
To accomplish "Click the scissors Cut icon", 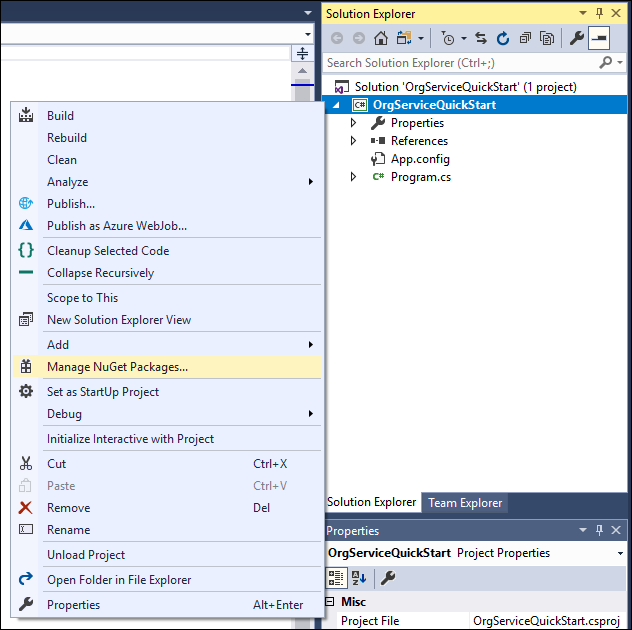I will click(x=26, y=463).
